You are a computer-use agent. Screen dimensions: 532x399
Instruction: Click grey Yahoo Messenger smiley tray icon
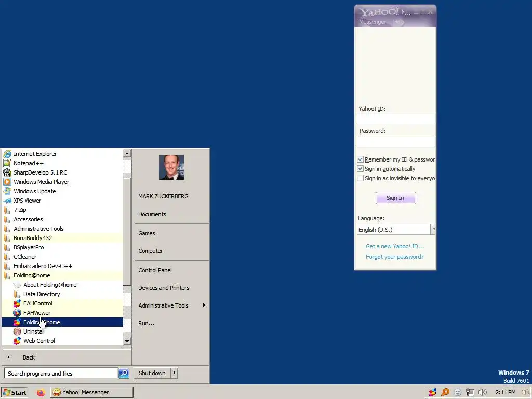pyautogui.click(x=458, y=393)
